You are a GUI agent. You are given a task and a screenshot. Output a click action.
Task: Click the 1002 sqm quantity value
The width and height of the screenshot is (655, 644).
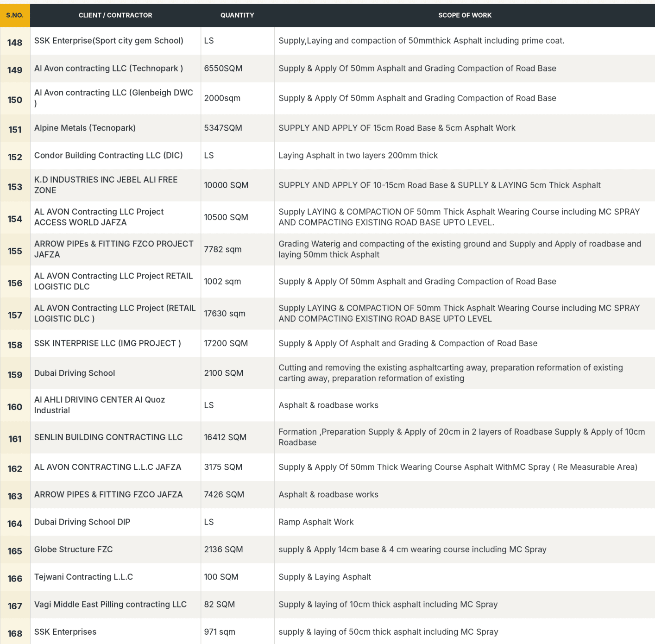tap(222, 281)
